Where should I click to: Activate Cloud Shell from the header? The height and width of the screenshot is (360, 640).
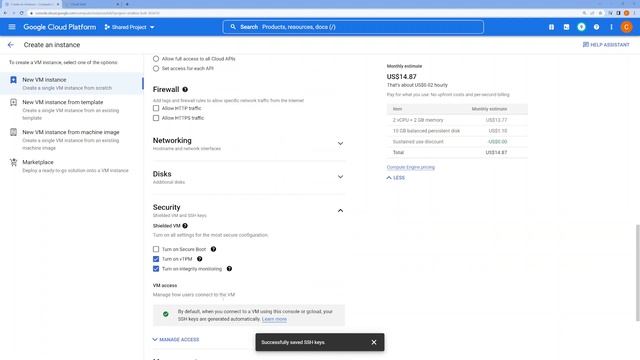click(566, 27)
